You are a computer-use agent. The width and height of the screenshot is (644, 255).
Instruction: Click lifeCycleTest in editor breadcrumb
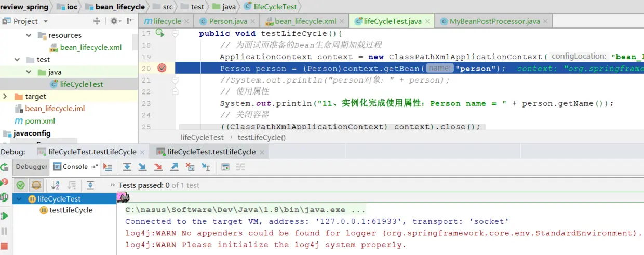click(202, 138)
